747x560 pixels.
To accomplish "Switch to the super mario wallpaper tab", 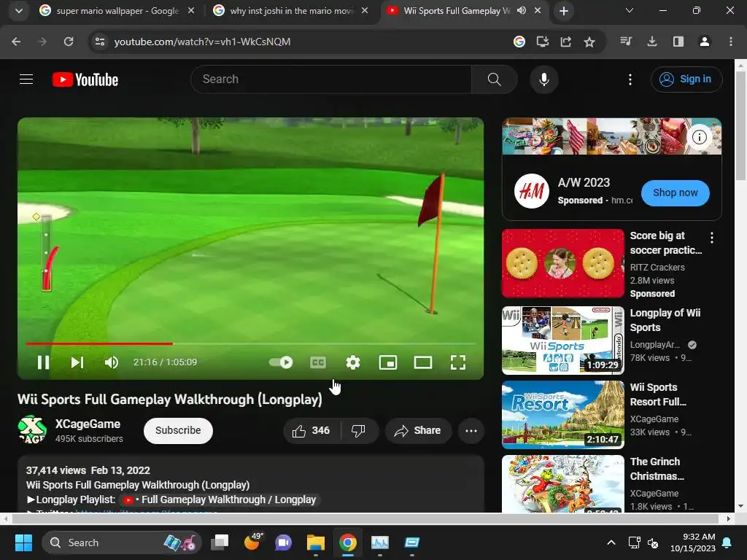I will pos(117,11).
